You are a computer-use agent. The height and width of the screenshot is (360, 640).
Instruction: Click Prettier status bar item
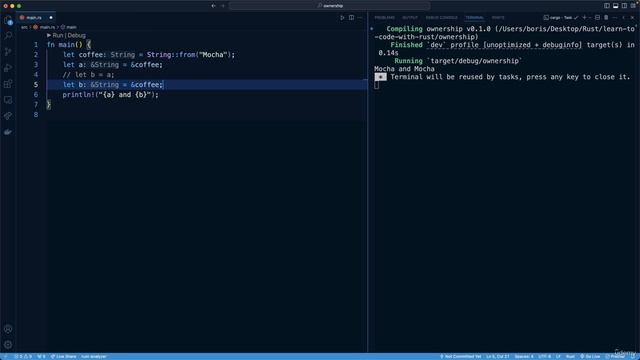coord(615,356)
